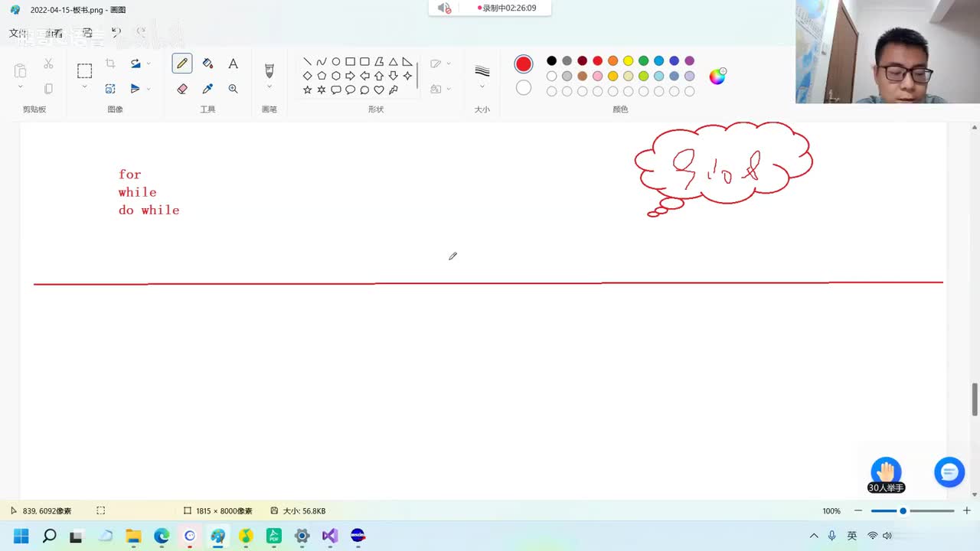Select the heart shape
This screenshot has width=980, height=551.
(x=379, y=90)
